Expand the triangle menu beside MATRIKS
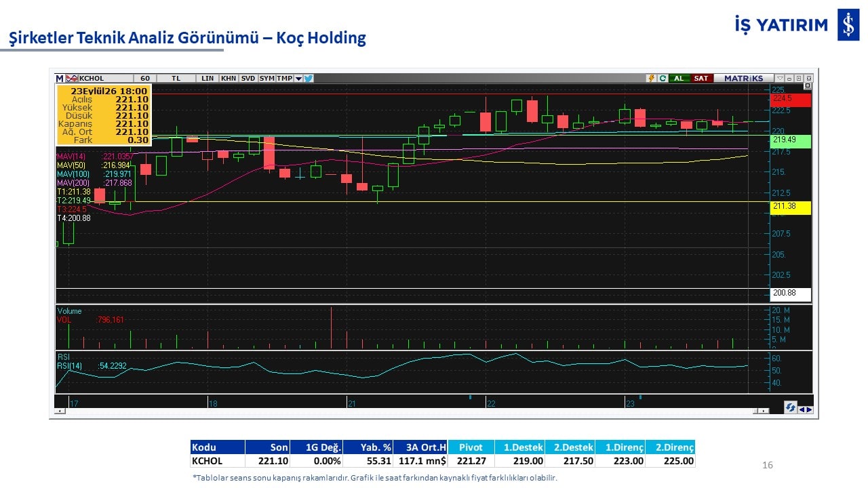The width and height of the screenshot is (868, 488). pyautogui.click(x=780, y=78)
